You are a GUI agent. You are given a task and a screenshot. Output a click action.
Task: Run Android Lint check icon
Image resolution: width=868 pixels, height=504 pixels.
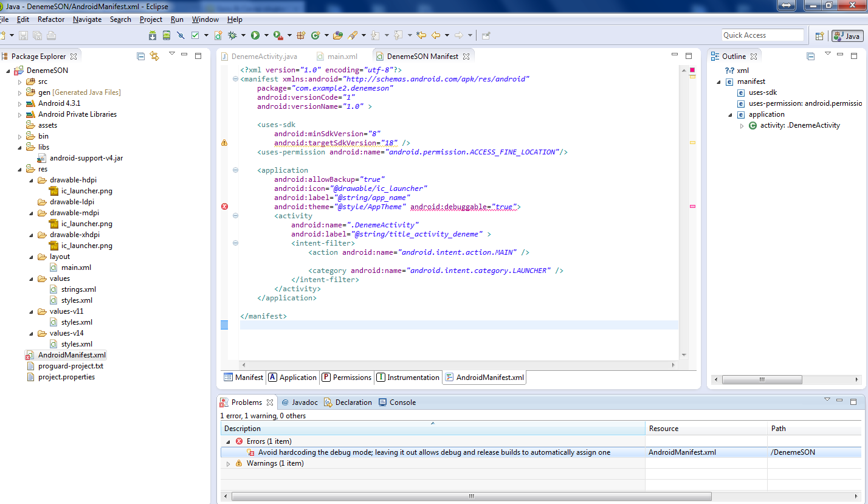[x=195, y=35]
